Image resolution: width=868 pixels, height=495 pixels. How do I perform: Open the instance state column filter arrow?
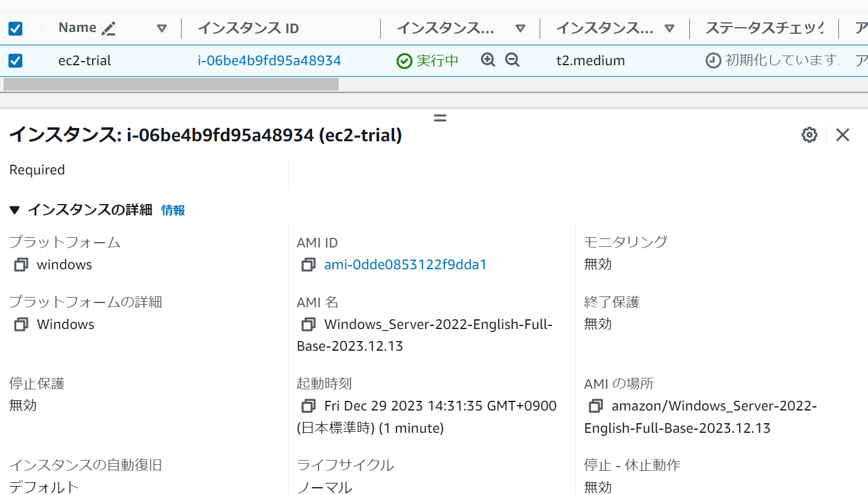point(520,28)
